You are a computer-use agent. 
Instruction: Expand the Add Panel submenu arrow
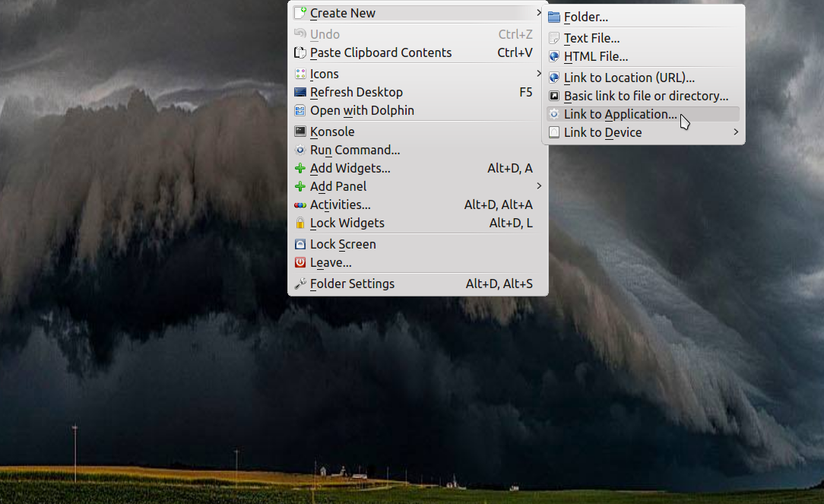pos(539,186)
